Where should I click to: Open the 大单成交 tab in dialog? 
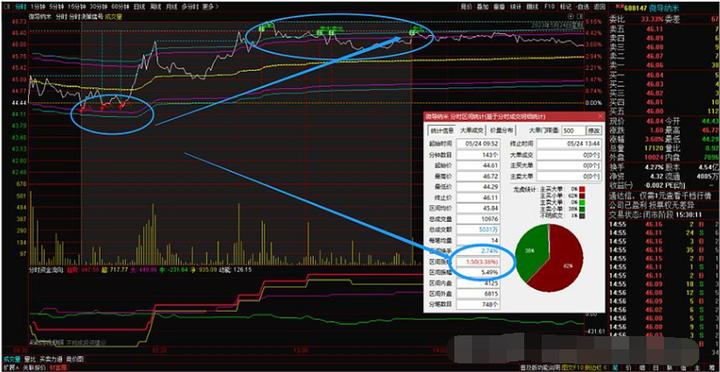click(x=472, y=130)
